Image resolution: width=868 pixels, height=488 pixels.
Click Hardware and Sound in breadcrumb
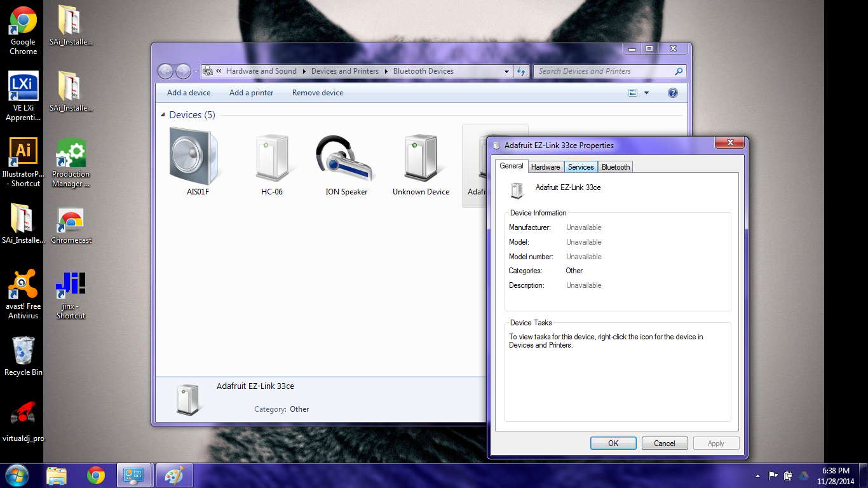261,71
